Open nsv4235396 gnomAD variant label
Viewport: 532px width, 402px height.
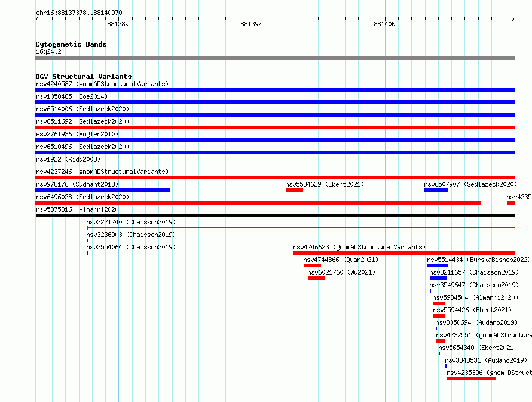[489, 373]
